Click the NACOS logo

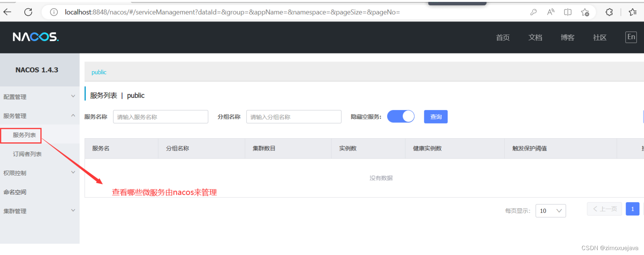[x=36, y=37]
